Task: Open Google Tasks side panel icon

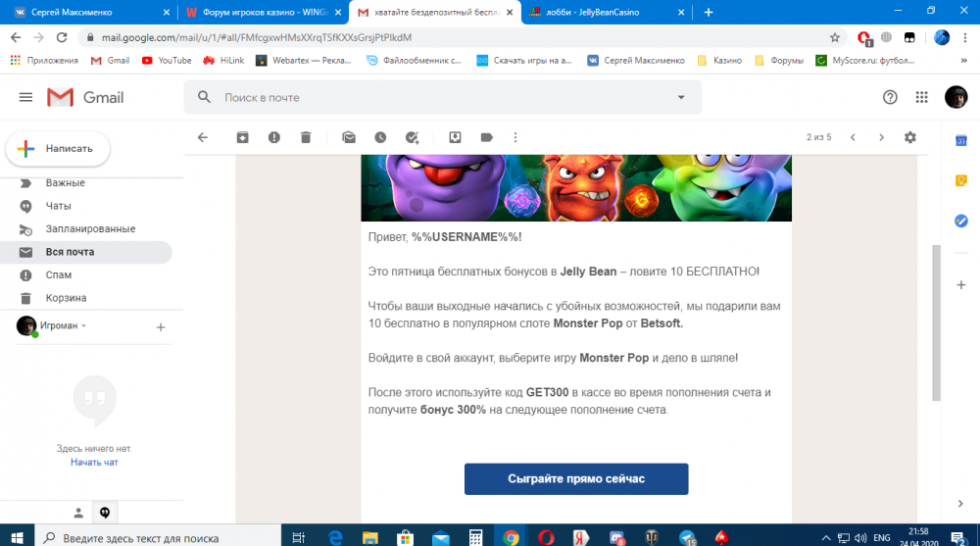Action: pyautogui.click(x=961, y=221)
